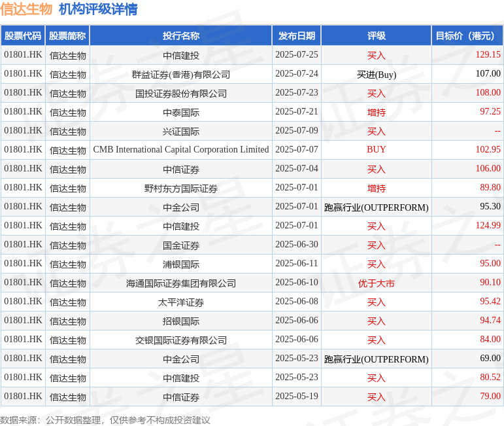This screenshot has height=426, width=504.
Task: Click date 2025-06-10
Action: point(297,282)
